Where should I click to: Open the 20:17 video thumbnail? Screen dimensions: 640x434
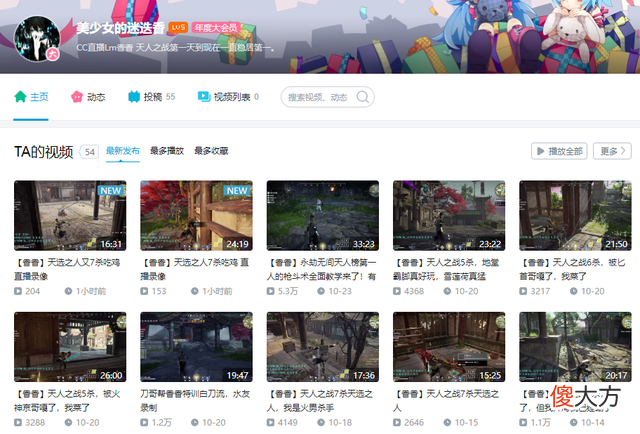click(x=575, y=347)
